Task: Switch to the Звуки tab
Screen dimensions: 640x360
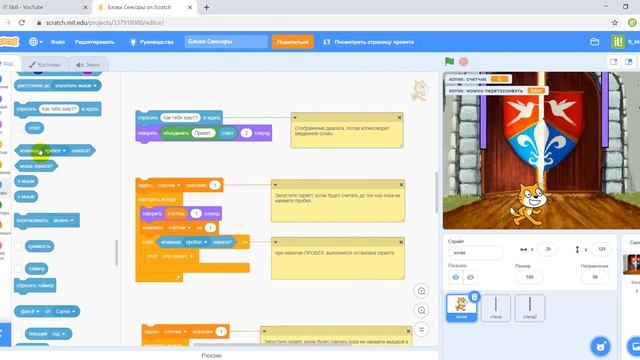Action: coord(88,64)
